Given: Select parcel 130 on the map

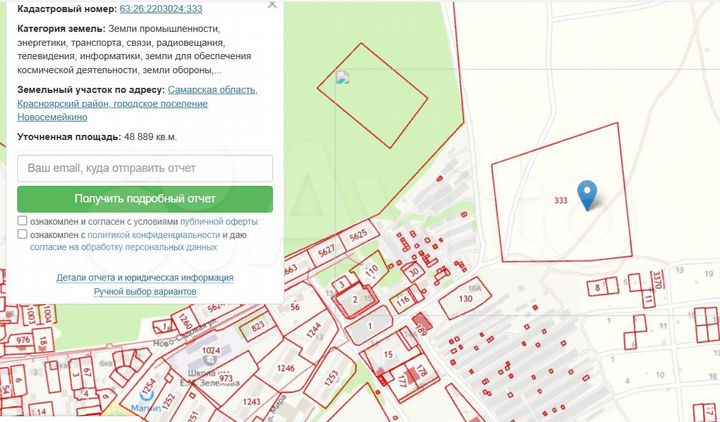Looking at the screenshot, I should click(465, 299).
